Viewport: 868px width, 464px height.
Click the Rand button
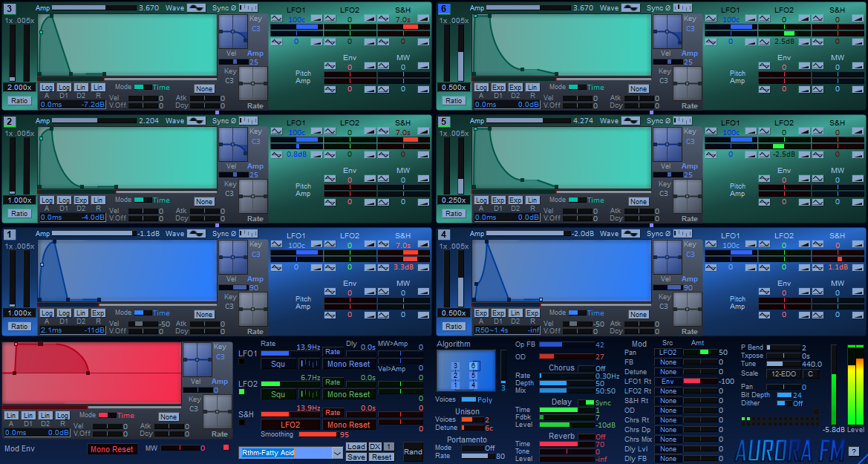click(413, 452)
